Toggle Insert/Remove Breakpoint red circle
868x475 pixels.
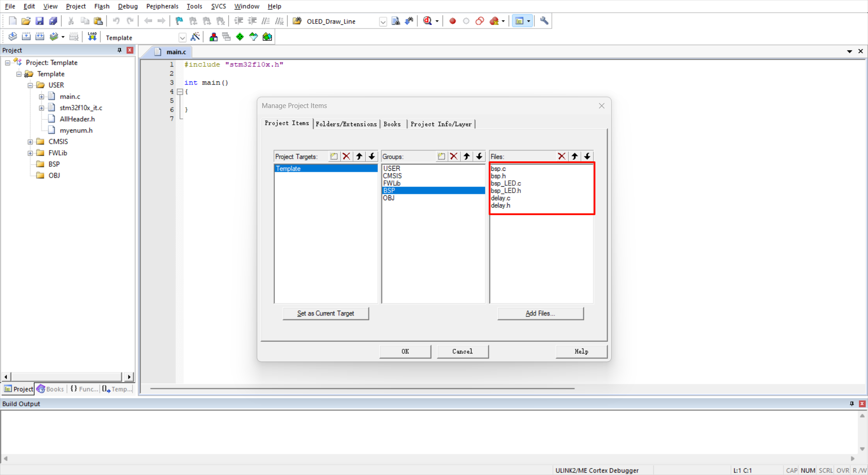click(453, 21)
